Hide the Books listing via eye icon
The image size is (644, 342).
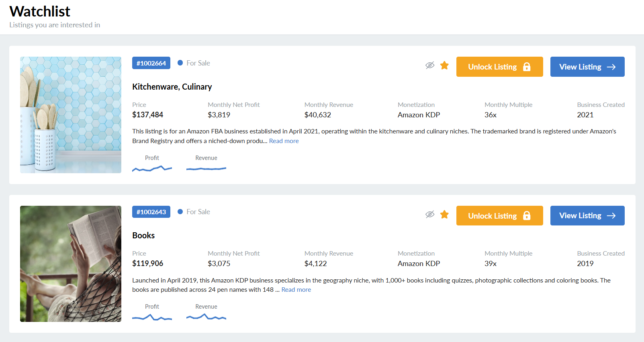pyautogui.click(x=430, y=215)
